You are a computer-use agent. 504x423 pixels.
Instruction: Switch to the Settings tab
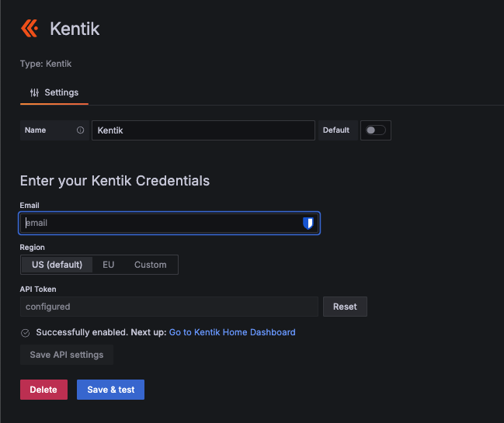pyautogui.click(x=54, y=92)
